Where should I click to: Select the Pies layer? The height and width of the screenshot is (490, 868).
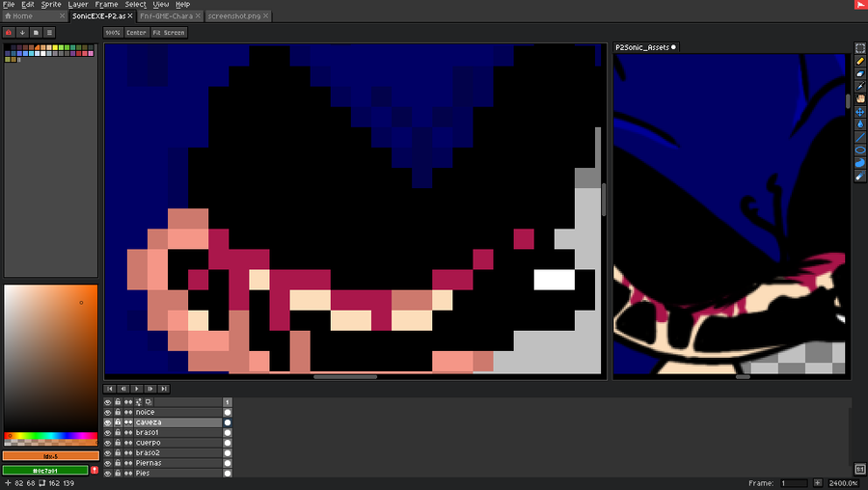pyautogui.click(x=177, y=474)
